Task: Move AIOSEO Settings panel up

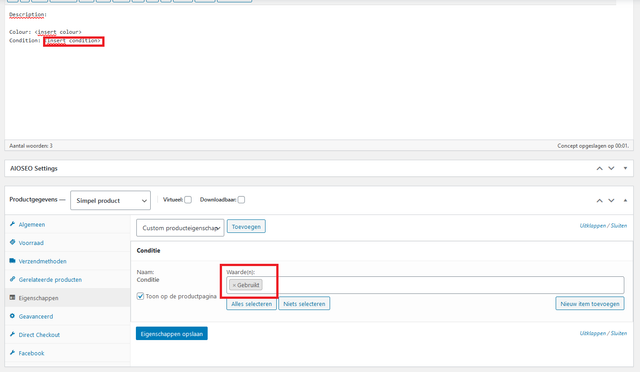Action: click(x=599, y=168)
